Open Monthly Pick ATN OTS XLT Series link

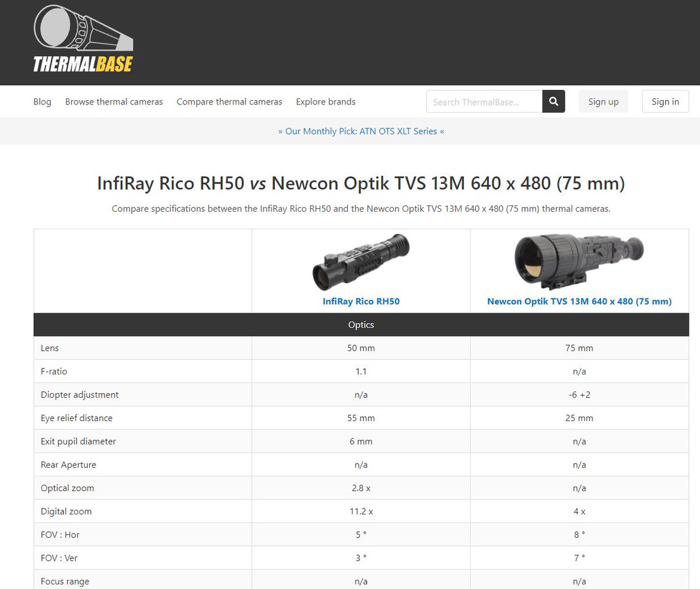pos(361,131)
